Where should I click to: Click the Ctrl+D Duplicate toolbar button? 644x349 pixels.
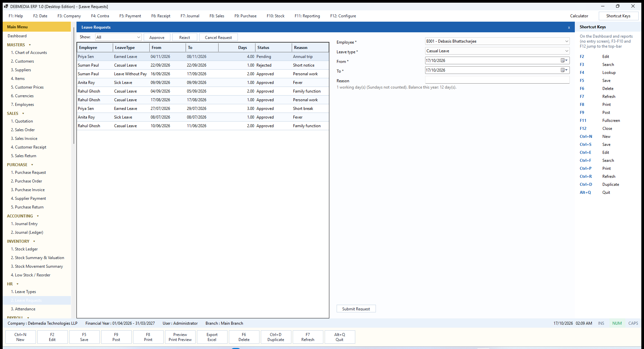276,337
